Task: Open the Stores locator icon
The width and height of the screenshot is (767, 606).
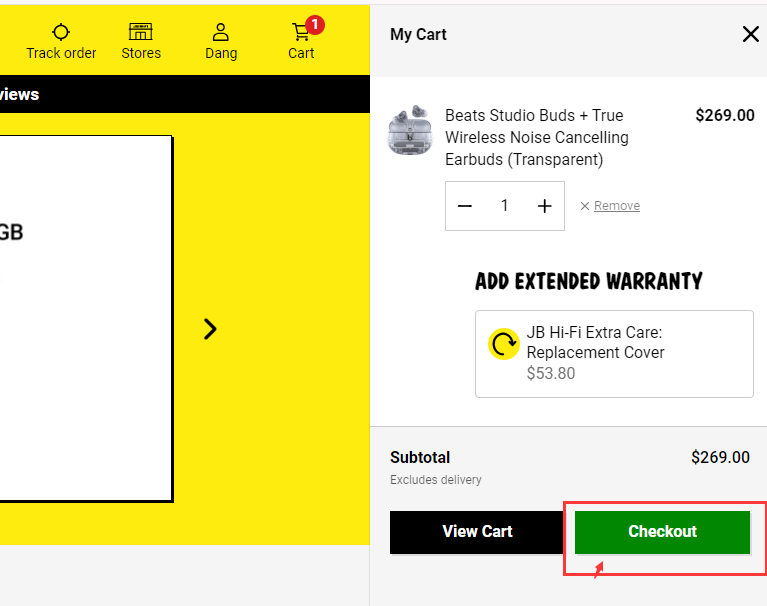Action: [x=141, y=42]
